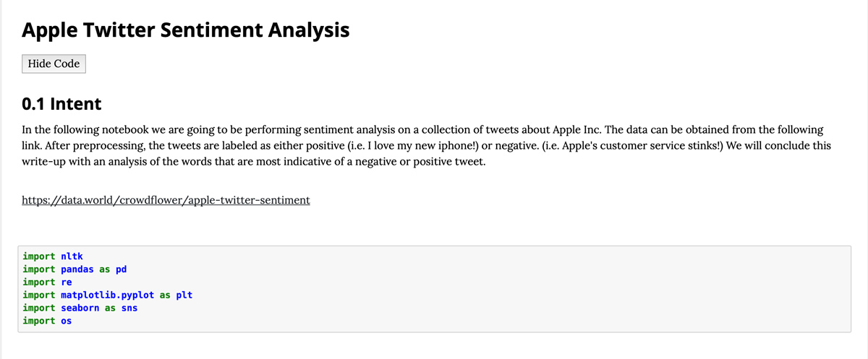Click the 'import re' code line

coord(47,282)
